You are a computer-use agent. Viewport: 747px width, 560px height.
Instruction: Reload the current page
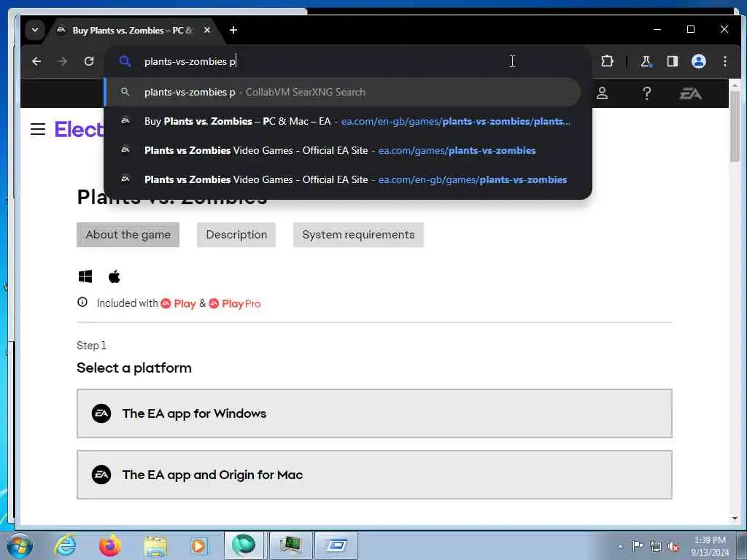[x=88, y=61]
